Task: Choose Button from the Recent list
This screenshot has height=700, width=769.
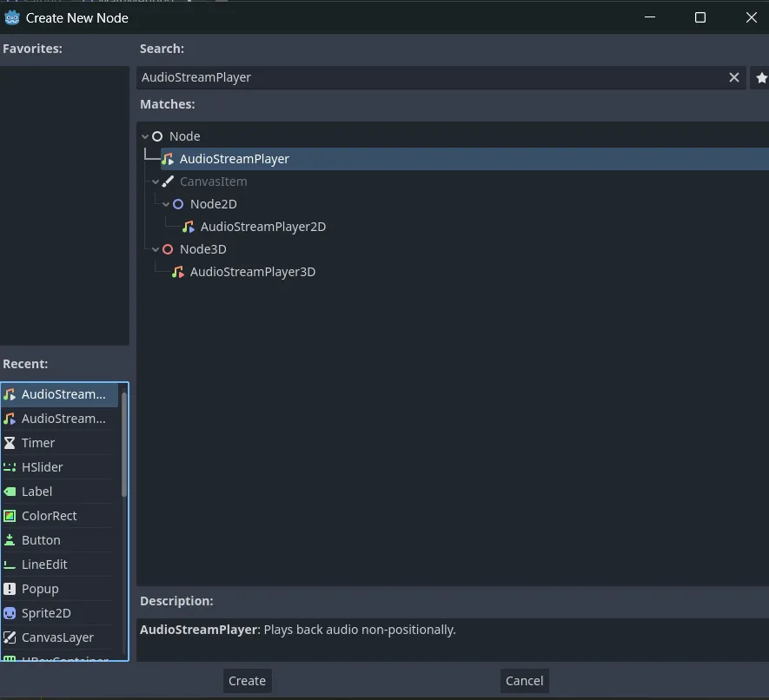Action: [x=59, y=540]
